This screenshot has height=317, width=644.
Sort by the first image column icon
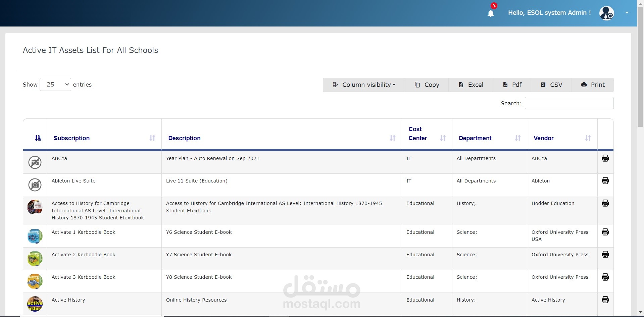pyautogui.click(x=38, y=138)
